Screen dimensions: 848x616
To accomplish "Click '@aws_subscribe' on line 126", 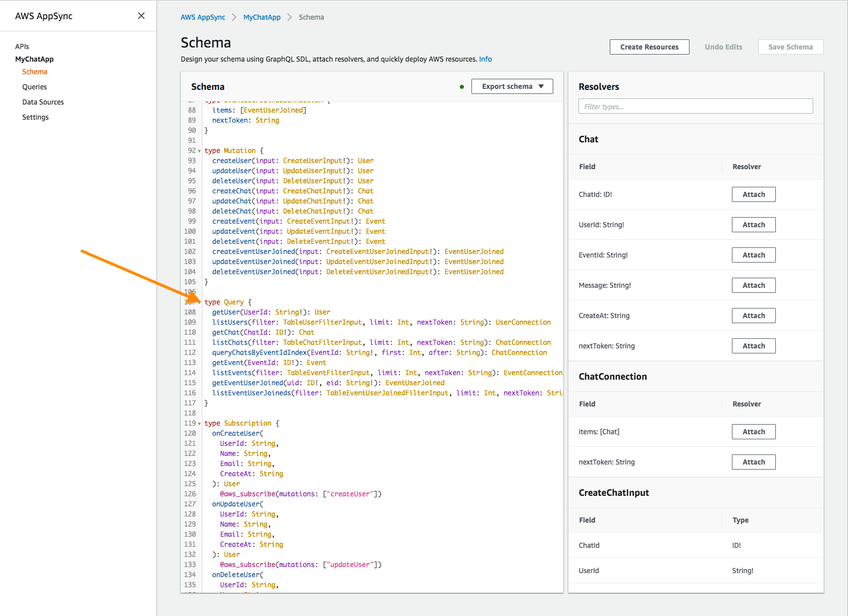I will 247,494.
